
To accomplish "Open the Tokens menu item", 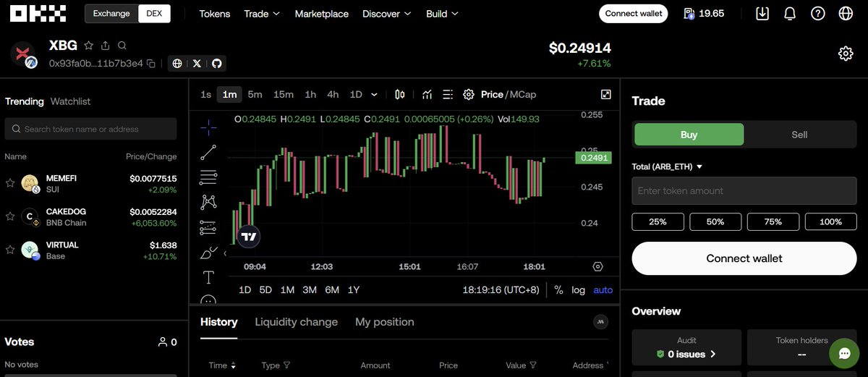I will (215, 14).
